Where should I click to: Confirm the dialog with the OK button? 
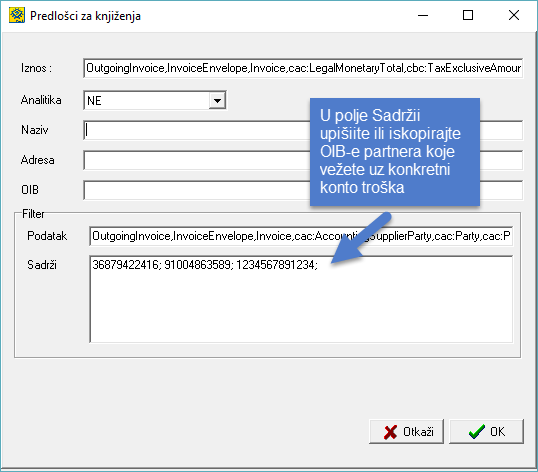click(x=486, y=432)
